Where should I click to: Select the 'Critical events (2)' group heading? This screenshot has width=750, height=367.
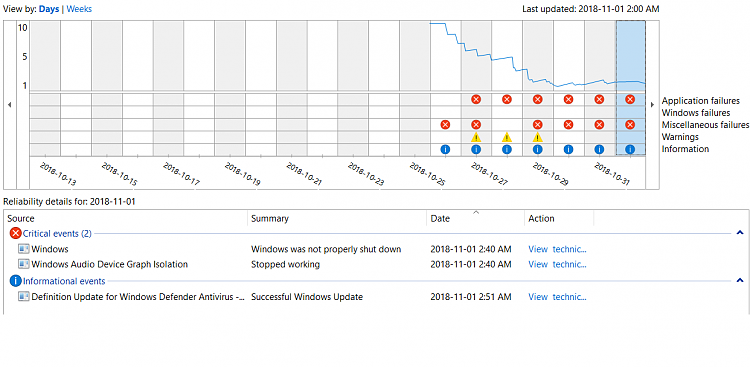coord(57,234)
